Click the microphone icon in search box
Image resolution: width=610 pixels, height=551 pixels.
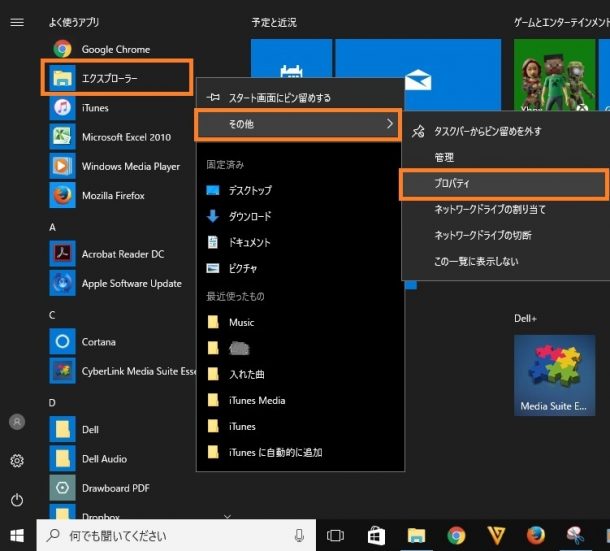coord(299,536)
